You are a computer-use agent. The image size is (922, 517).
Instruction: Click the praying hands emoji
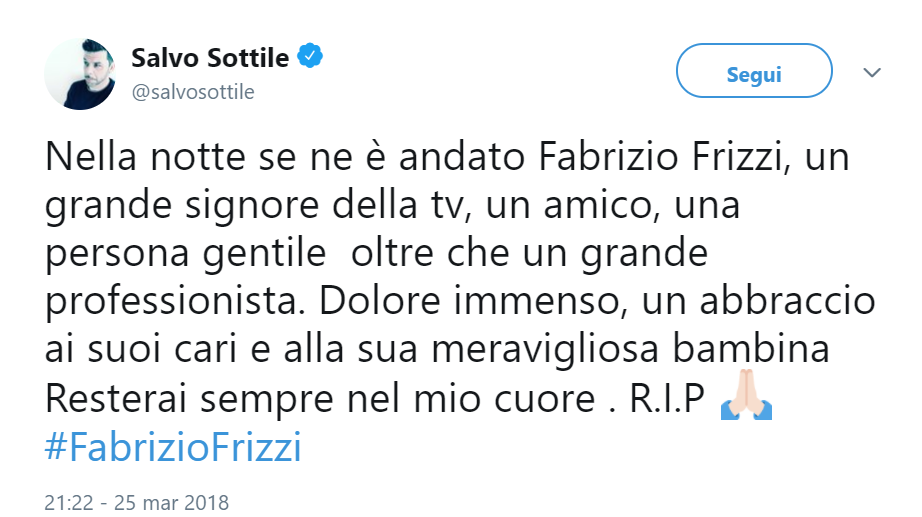[x=746, y=401]
